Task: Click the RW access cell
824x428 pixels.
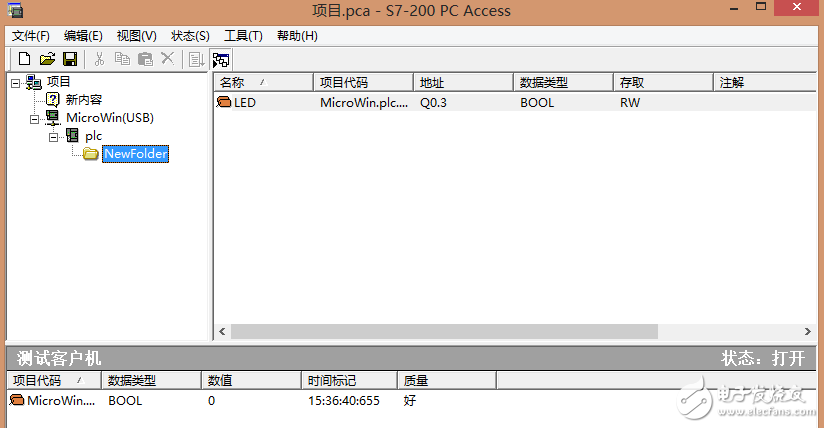Action: [630, 103]
